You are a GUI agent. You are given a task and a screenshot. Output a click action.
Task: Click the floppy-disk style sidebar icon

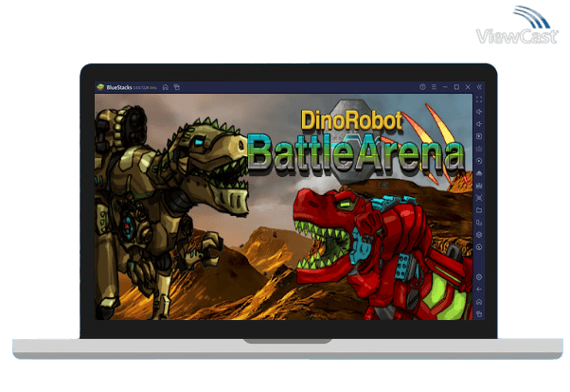[479, 186]
